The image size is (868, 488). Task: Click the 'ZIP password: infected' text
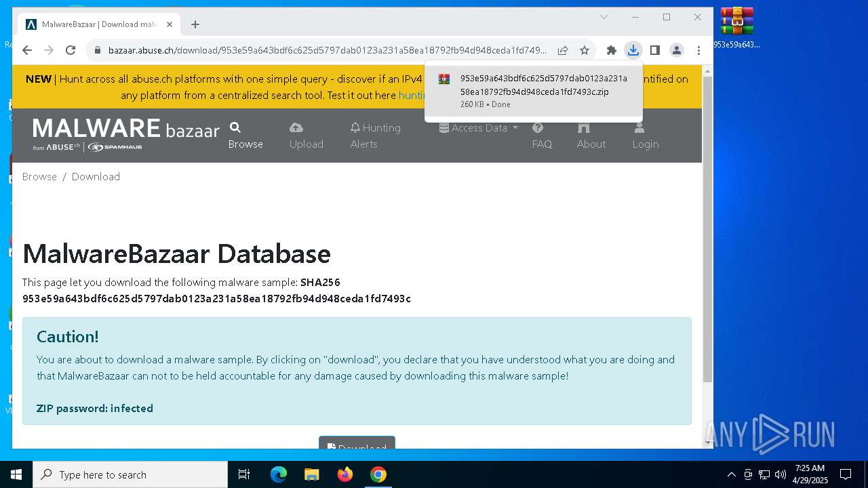[94, 408]
